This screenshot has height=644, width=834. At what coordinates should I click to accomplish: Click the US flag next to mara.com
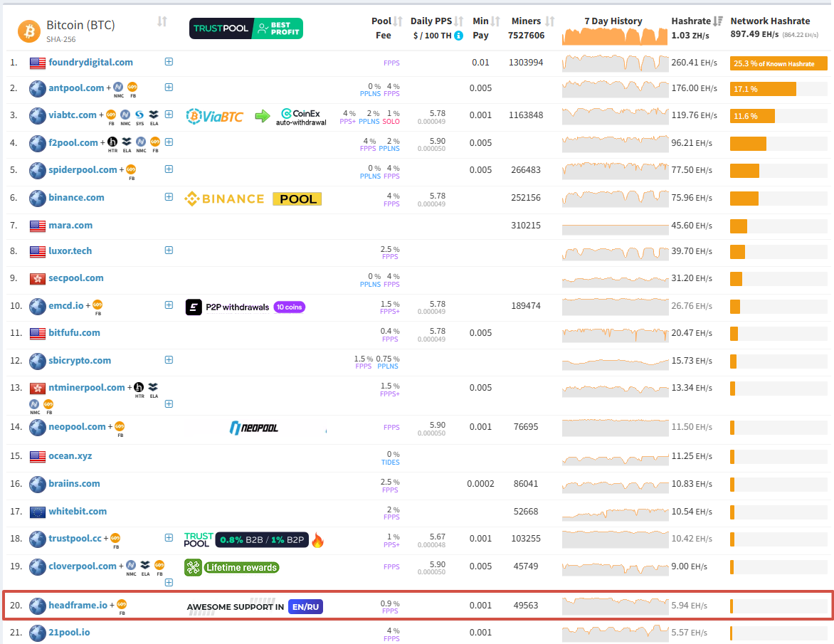coord(37,226)
